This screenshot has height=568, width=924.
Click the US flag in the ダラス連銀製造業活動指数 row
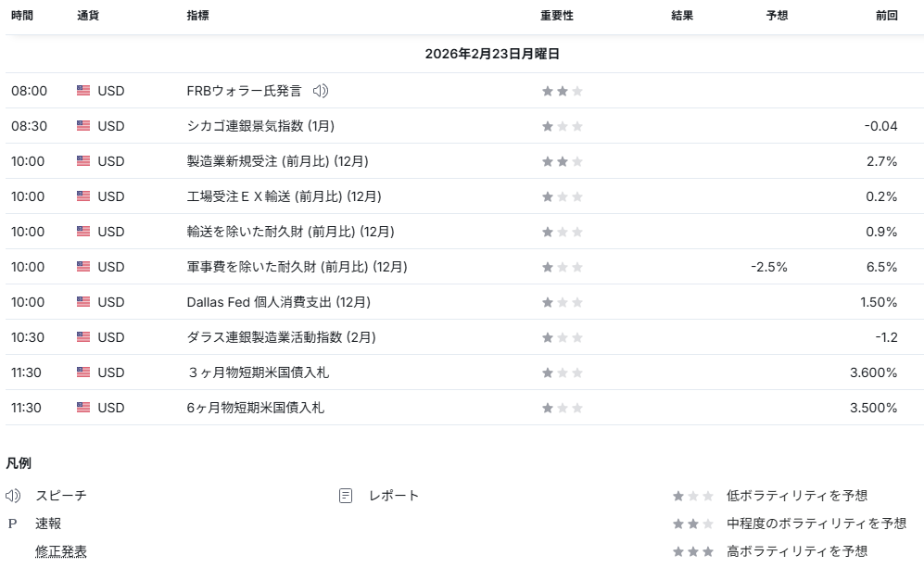(83, 337)
